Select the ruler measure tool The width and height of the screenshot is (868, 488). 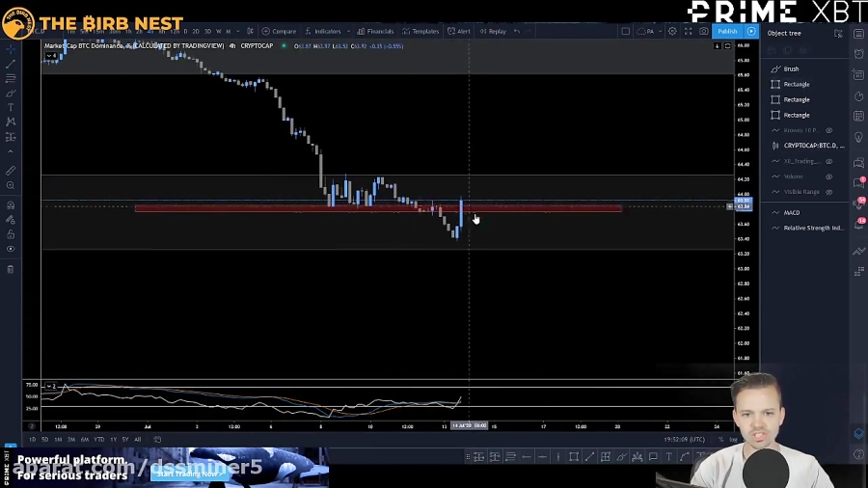coord(11,171)
